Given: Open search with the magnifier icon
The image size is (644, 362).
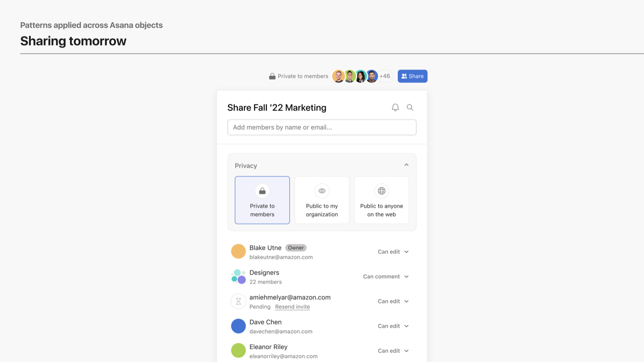Looking at the screenshot, I should point(410,107).
